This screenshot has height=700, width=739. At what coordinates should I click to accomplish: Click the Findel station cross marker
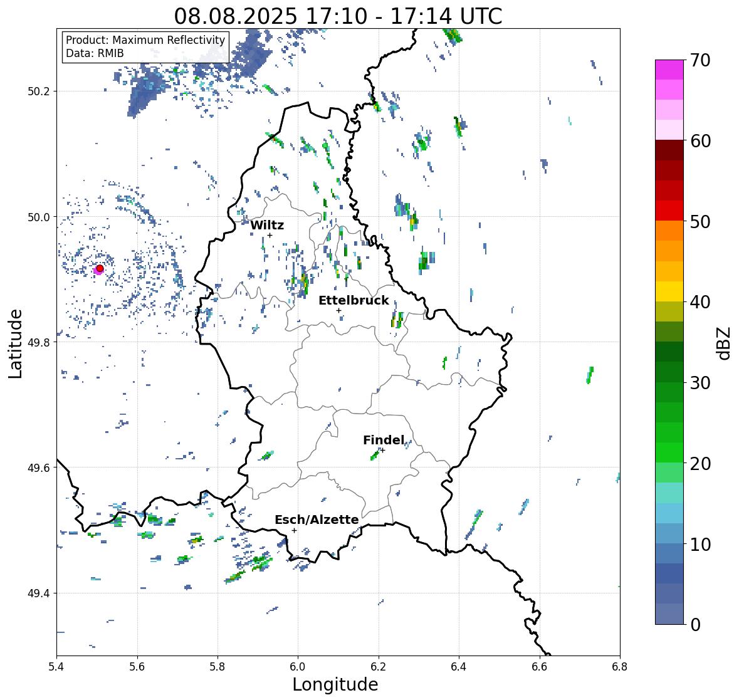(383, 451)
